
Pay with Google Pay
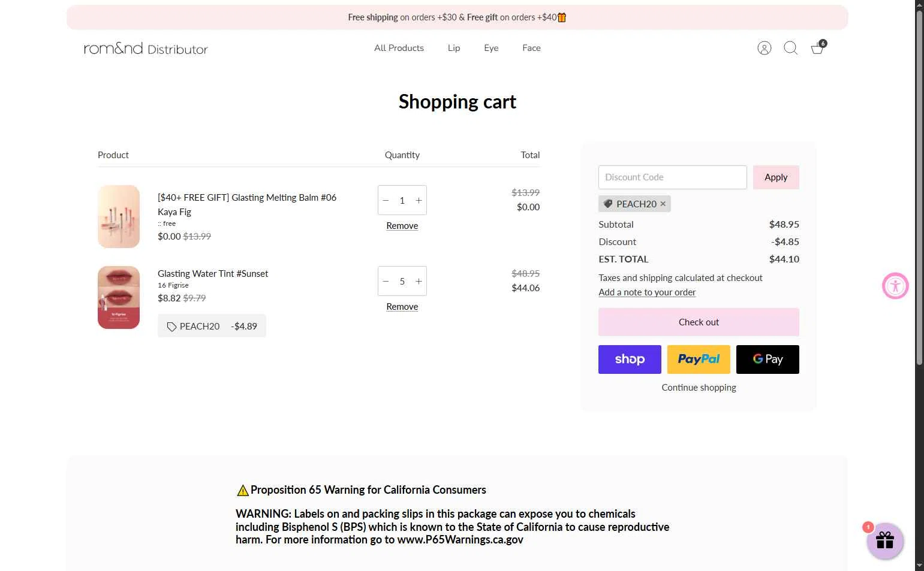point(768,359)
